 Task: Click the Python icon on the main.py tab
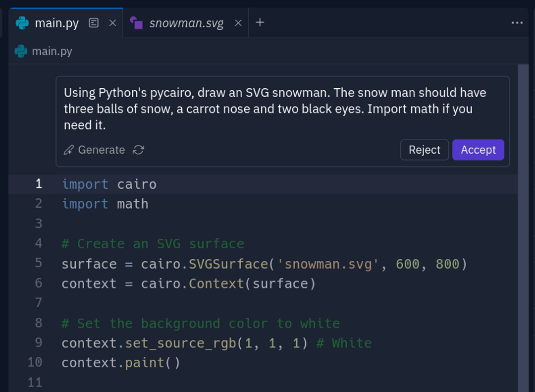tap(22, 22)
